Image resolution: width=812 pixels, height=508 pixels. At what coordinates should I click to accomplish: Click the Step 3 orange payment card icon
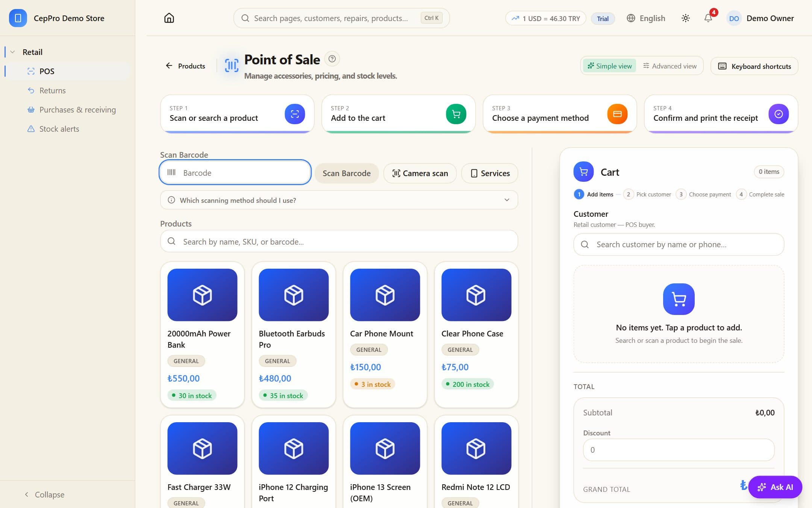(617, 114)
